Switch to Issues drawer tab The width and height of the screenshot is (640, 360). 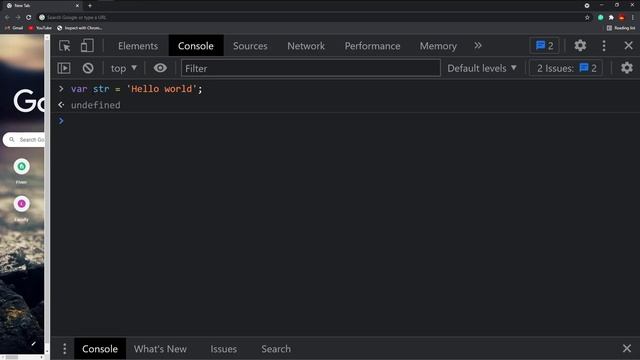pyautogui.click(x=224, y=349)
